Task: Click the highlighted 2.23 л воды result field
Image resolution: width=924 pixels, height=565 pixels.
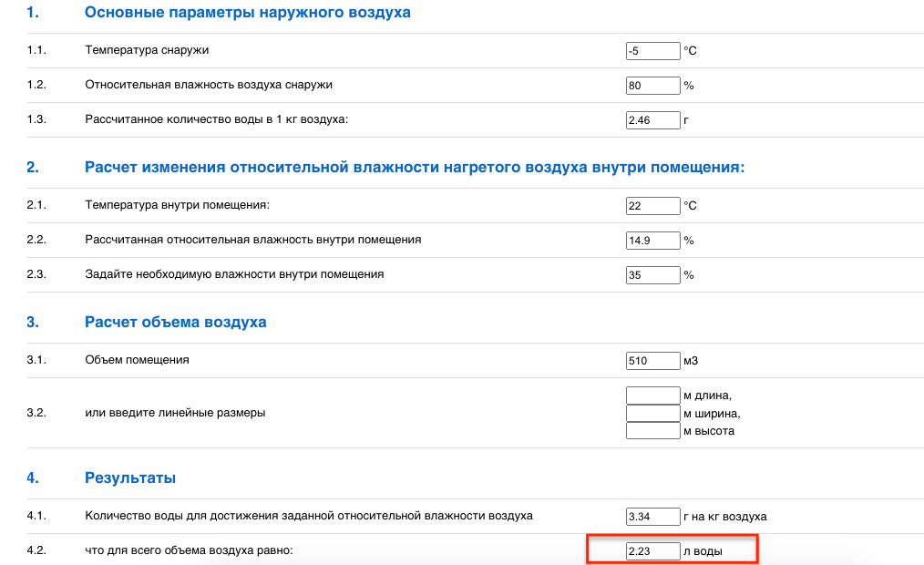Action: click(x=652, y=551)
